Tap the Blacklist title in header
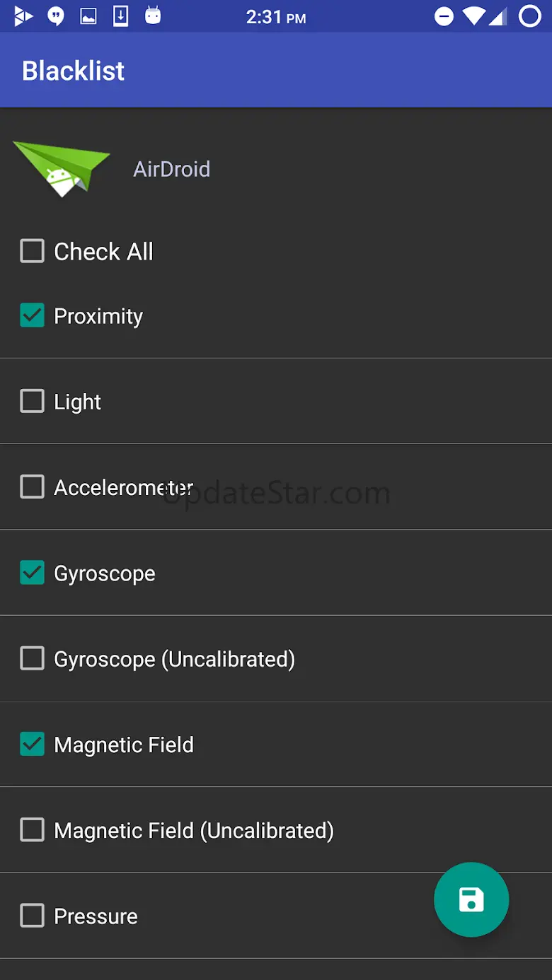This screenshot has width=552, height=980. [x=74, y=71]
